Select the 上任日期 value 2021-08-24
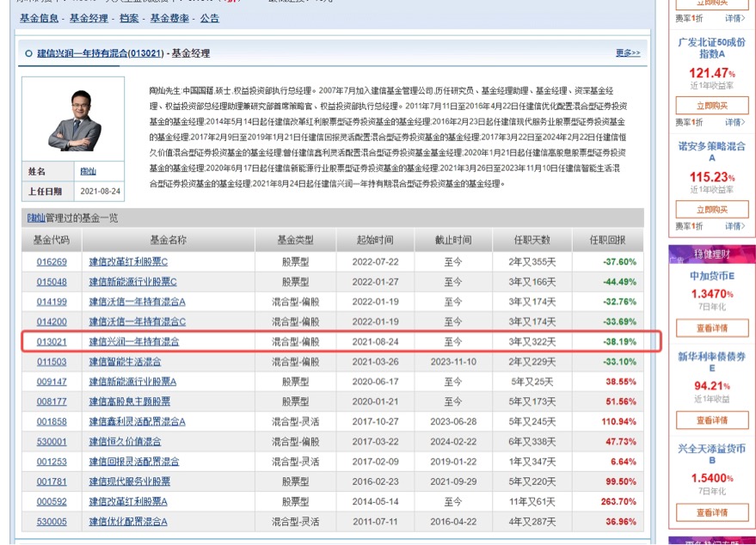756x545 pixels. tap(101, 192)
